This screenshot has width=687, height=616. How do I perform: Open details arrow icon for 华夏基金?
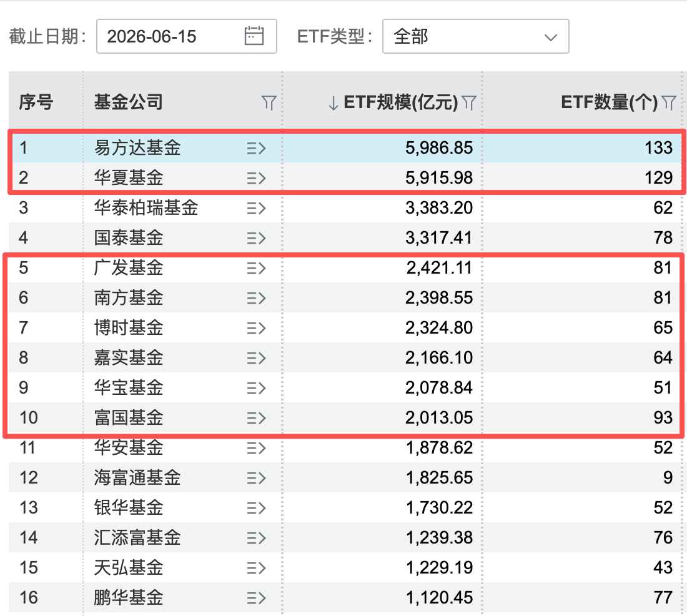pyautogui.click(x=256, y=178)
